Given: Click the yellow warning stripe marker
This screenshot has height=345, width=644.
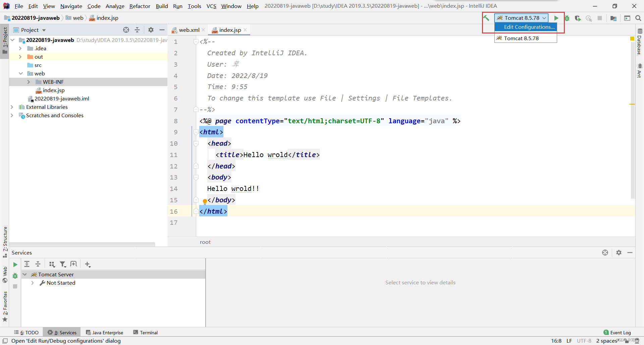Looking at the screenshot, I should pyautogui.click(x=632, y=104).
